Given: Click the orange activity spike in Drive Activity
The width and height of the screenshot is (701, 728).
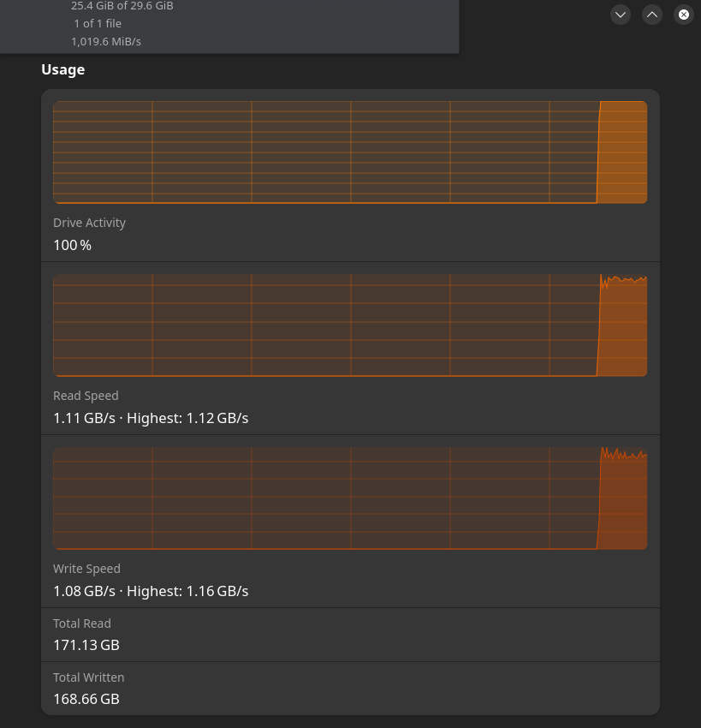Looking at the screenshot, I should [621, 152].
